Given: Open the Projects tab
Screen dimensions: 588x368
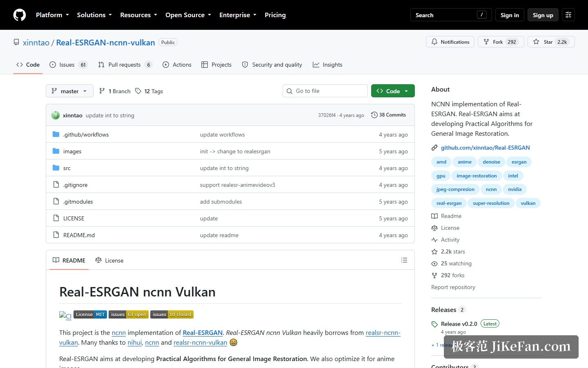Looking at the screenshot, I should 216,65.
